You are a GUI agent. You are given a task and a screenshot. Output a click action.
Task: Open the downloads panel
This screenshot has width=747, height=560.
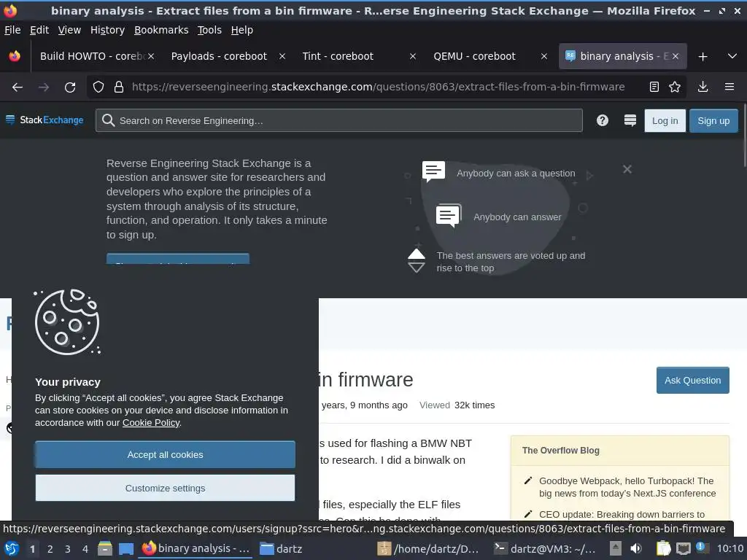703,87
